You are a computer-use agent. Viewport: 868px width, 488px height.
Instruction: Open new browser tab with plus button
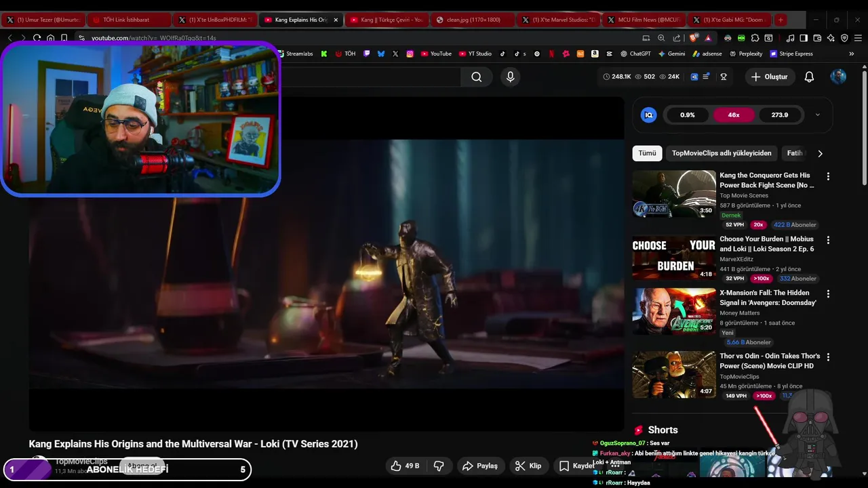781,20
